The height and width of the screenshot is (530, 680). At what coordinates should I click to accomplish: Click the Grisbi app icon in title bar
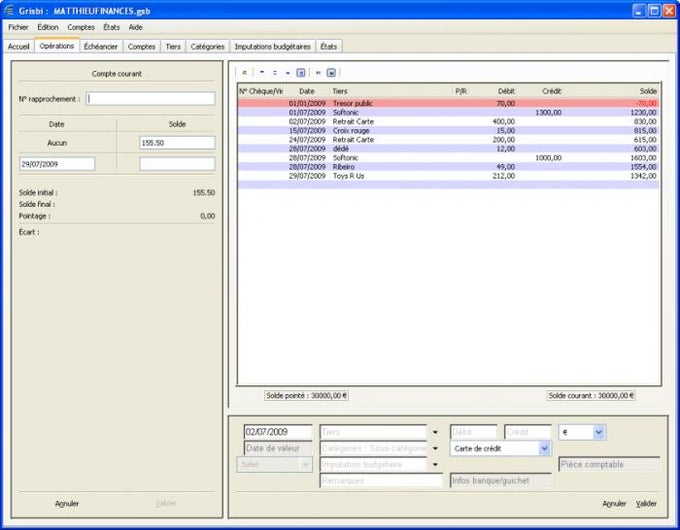tap(10, 10)
